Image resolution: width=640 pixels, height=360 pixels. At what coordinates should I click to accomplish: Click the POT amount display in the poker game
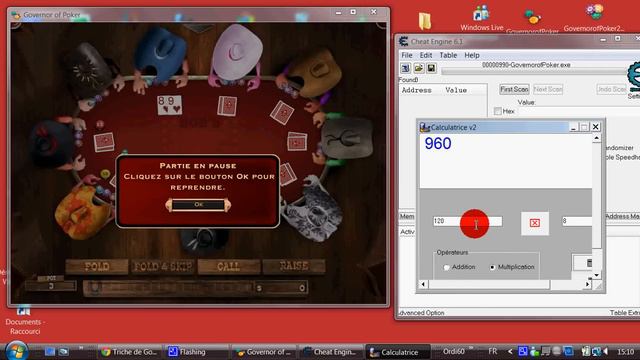51,286
